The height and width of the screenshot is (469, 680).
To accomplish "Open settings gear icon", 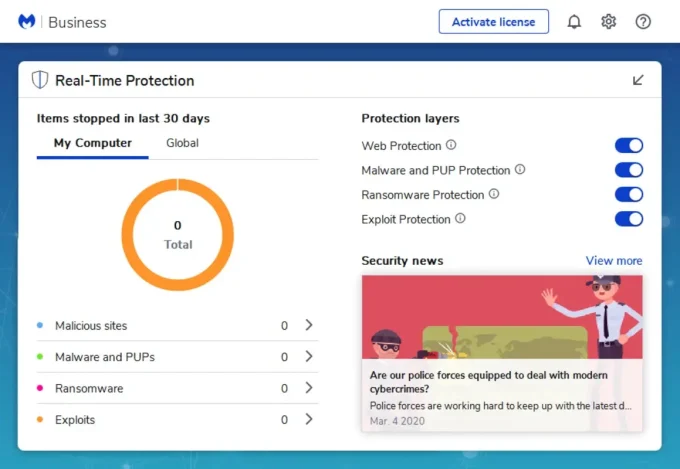I will [x=608, y=22].
